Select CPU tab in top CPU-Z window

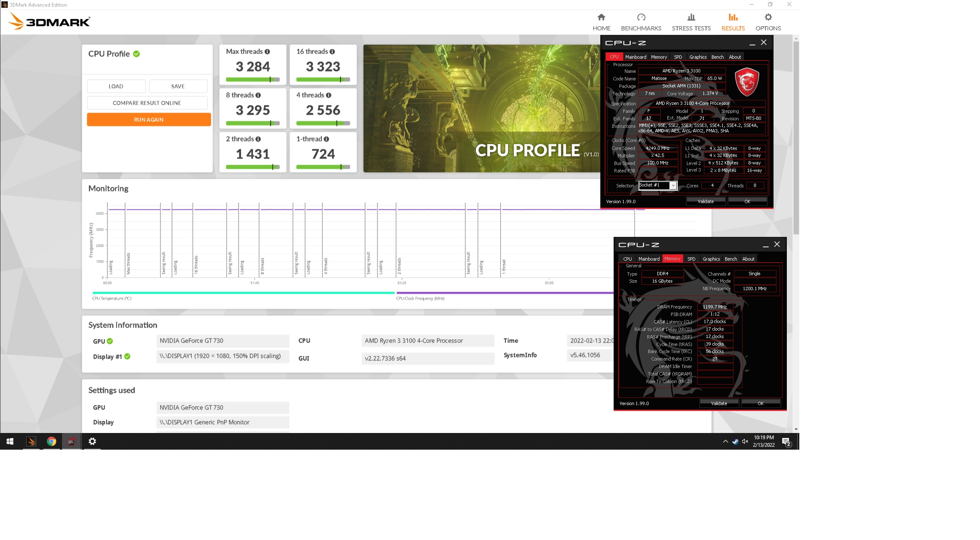pyautogui.click(x=614, y=57)
